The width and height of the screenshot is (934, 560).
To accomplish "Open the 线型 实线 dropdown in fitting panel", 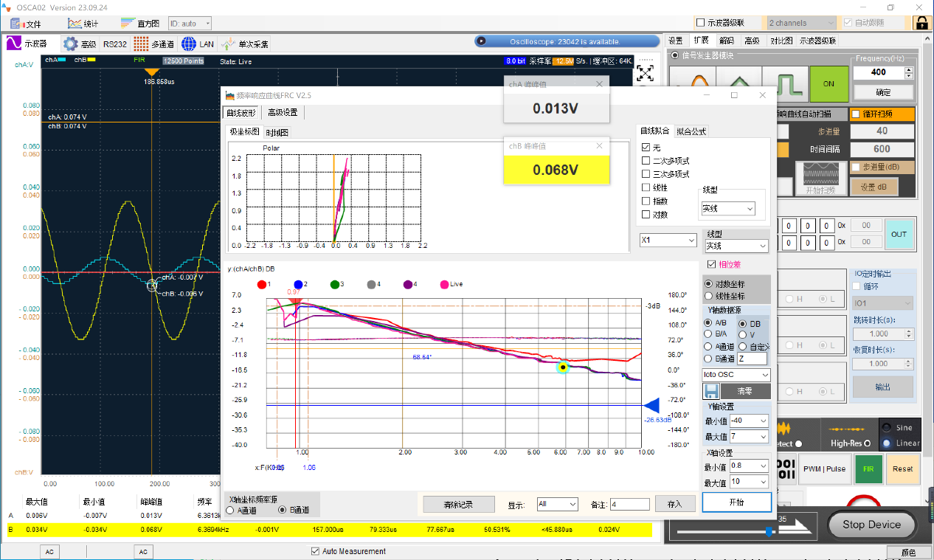I will pos(728,209).
